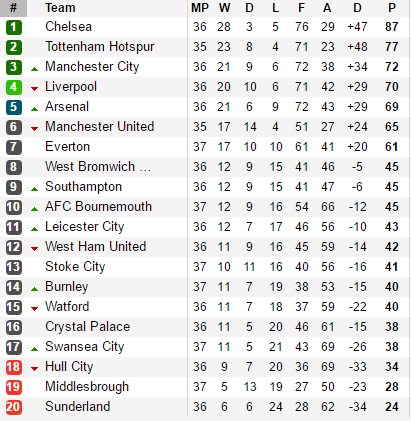This screenshot has width=411, height=421.
Task: Click Hull City's red rank 18 badge
Action: [14, 367]
